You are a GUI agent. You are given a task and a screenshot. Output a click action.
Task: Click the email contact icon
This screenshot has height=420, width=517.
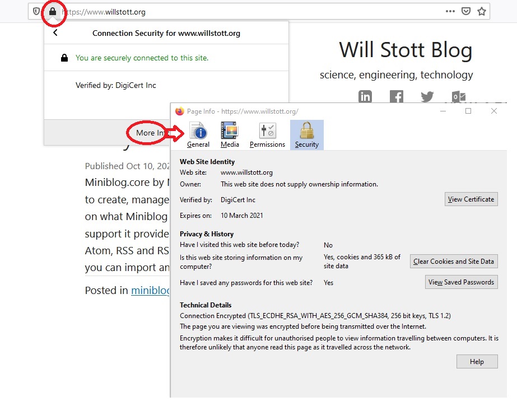point(458,97)
